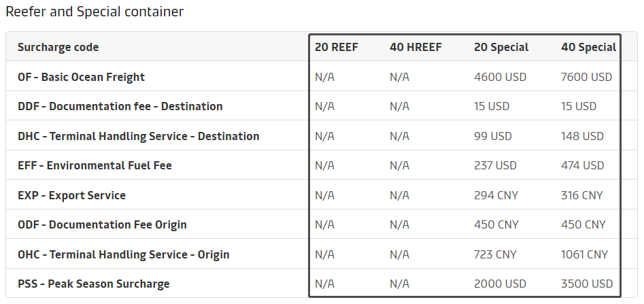This screenshot has width=644, height=304.
Task: Click the 'EXP - Export Service' row label
Action: (71, 195)
